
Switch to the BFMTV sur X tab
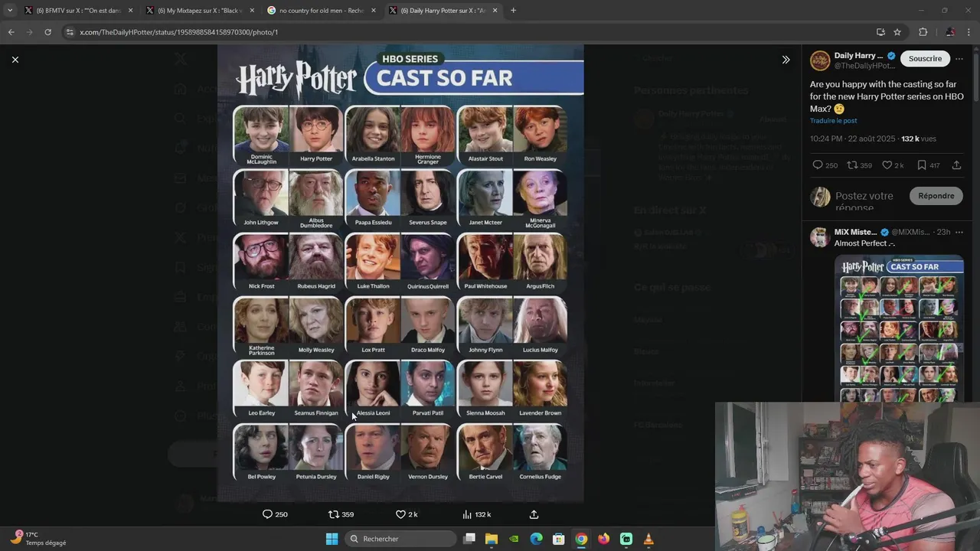77,11
